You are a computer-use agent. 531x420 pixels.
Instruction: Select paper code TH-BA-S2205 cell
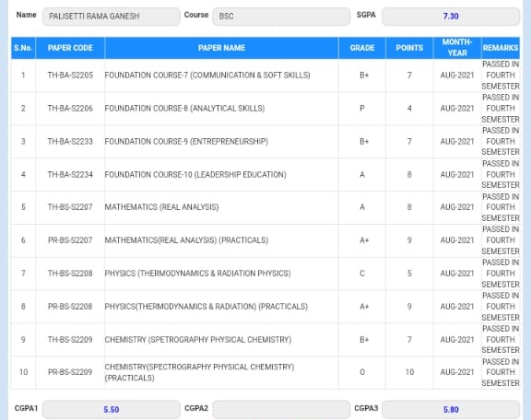[x=70, y=76]
